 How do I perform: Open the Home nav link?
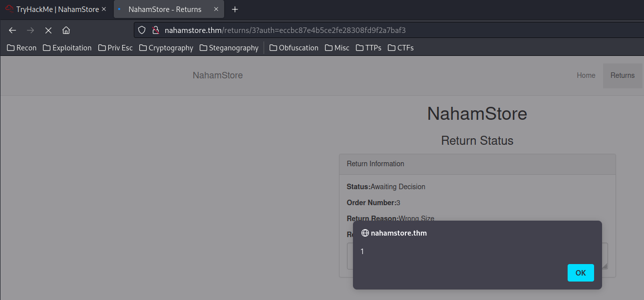586,75
